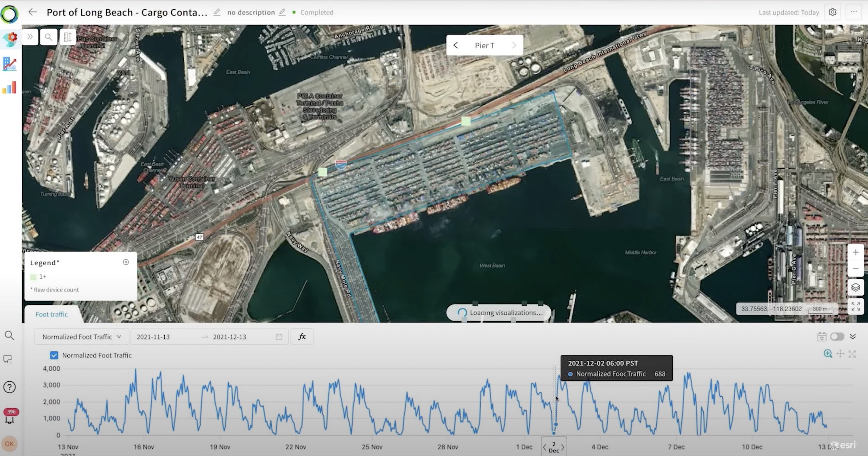Uncheck the Normalized Foot Traffic series checkbox
Image resolution: width=868 pixels, height=456 pixels.
54,355
